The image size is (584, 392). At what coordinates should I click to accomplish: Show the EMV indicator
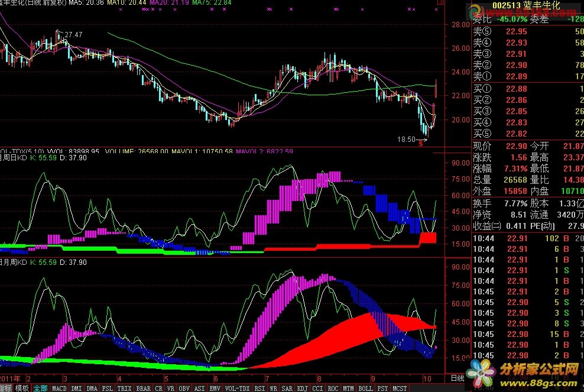click(215, 388)
